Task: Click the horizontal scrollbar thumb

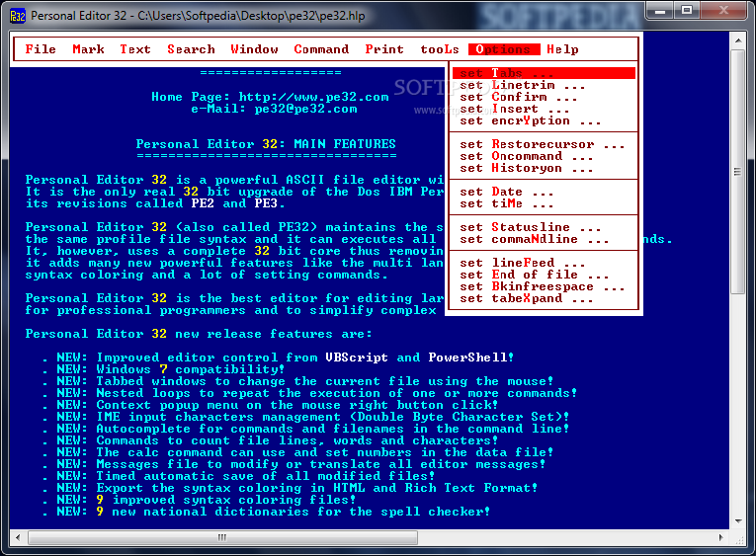Action: click(x=222, y=537)
